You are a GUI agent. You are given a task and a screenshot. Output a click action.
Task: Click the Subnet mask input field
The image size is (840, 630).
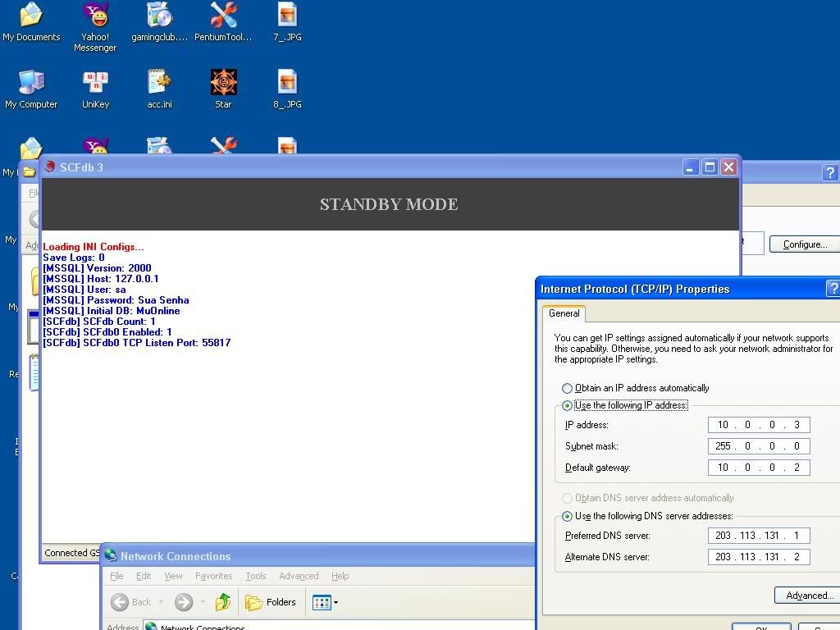pos(759,446)
